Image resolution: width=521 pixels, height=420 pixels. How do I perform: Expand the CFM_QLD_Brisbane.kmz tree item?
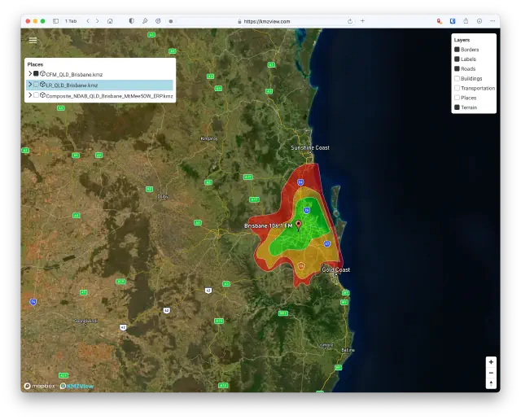30,74
